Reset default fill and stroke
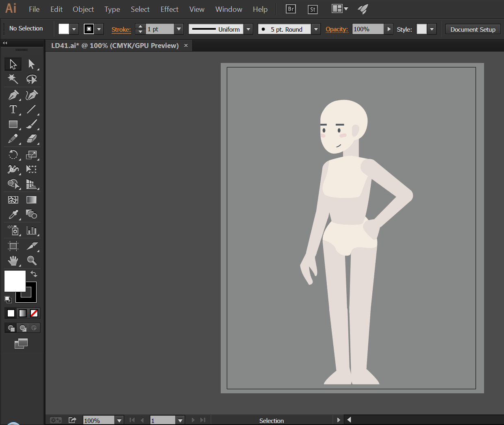The width and height of the screenshot is (504, 425). pos(8,299)
